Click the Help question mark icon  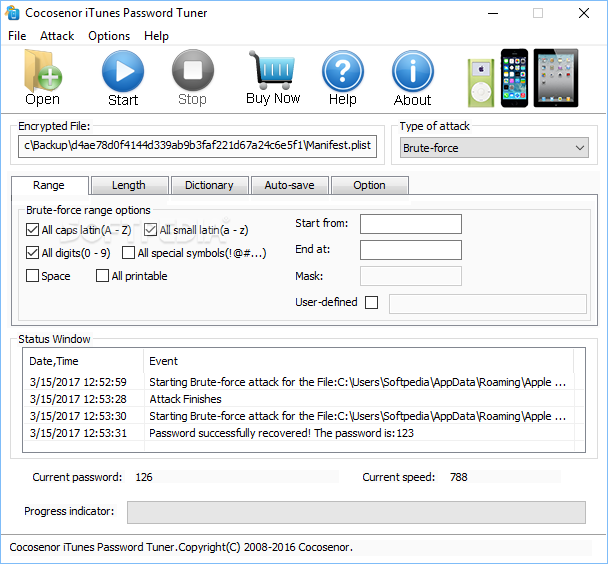[343, 71]
